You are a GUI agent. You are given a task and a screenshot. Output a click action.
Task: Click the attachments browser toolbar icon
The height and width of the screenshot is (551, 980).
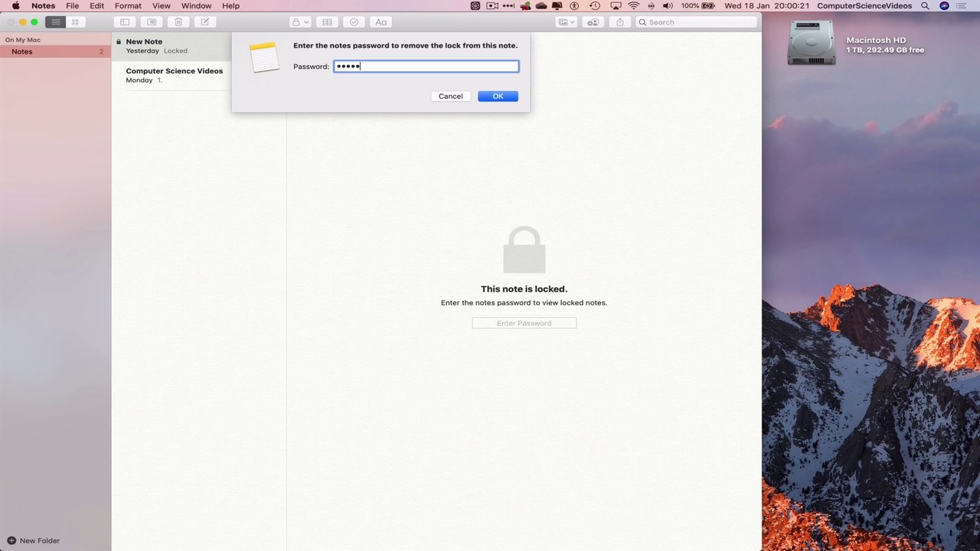152,22
